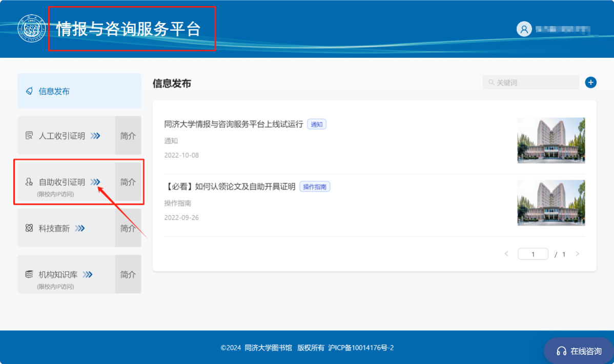Click the 自助收引证明 stamp icon
Viewport: 614px width, 364px height.
tap(29, 182)
